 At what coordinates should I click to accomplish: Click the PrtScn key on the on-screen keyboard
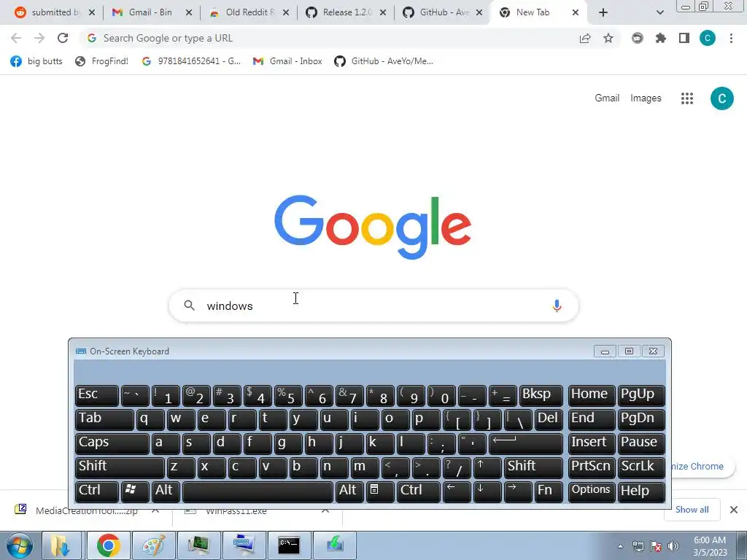tap(591, 467)
